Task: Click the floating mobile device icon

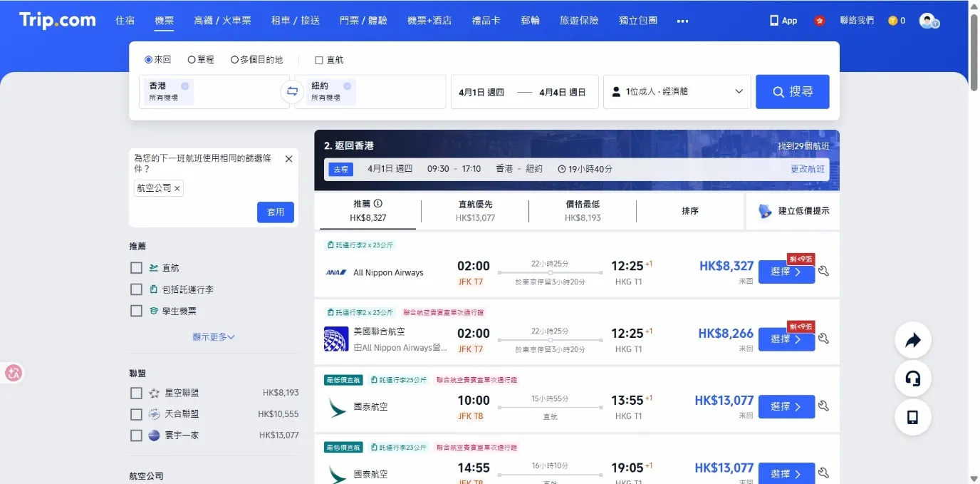Action: click(912, 417)
